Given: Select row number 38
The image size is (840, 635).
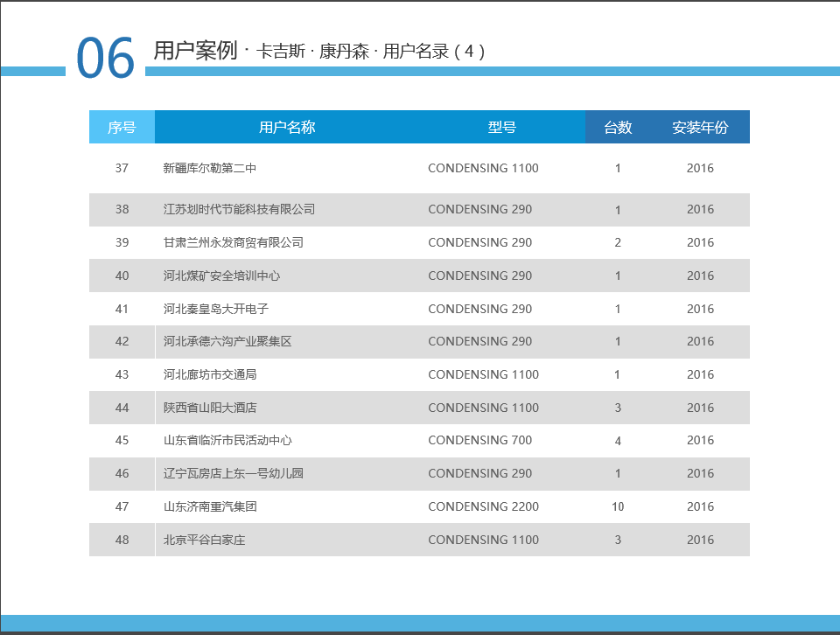Looking at the screenshot, I should pyautogui.click(x=122, y=209).
